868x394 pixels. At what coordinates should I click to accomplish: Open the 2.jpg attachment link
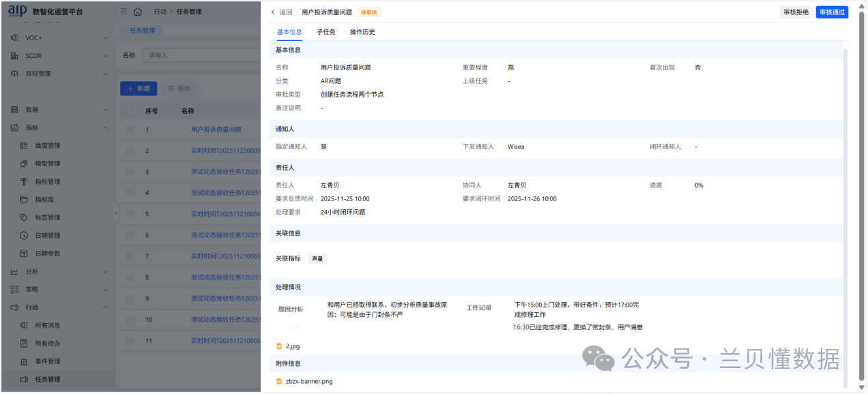[293, 346]
